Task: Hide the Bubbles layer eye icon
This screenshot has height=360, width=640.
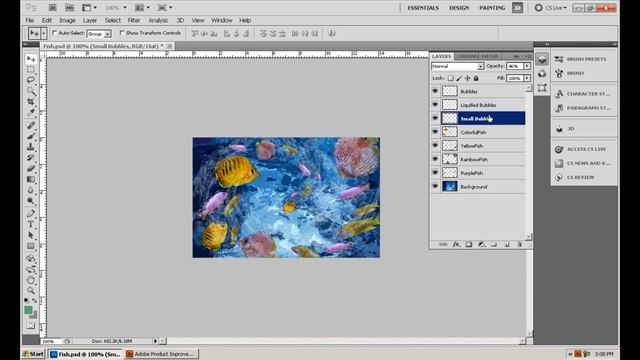Action: pyautogui.click(x=435, y=91)
